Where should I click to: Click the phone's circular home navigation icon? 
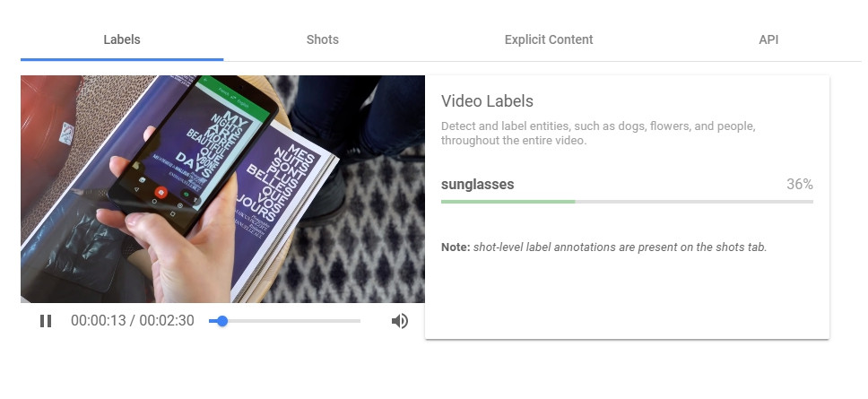(x=154, y=202)
